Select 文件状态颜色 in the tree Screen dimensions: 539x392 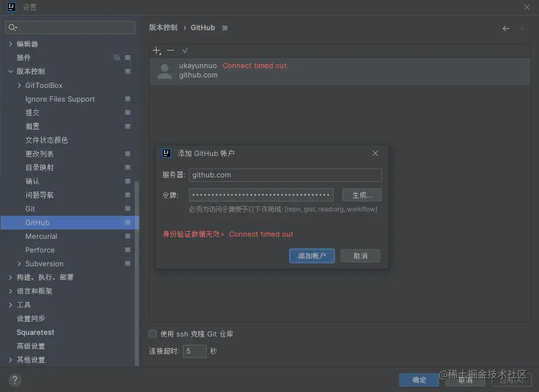tap(46, 140)
